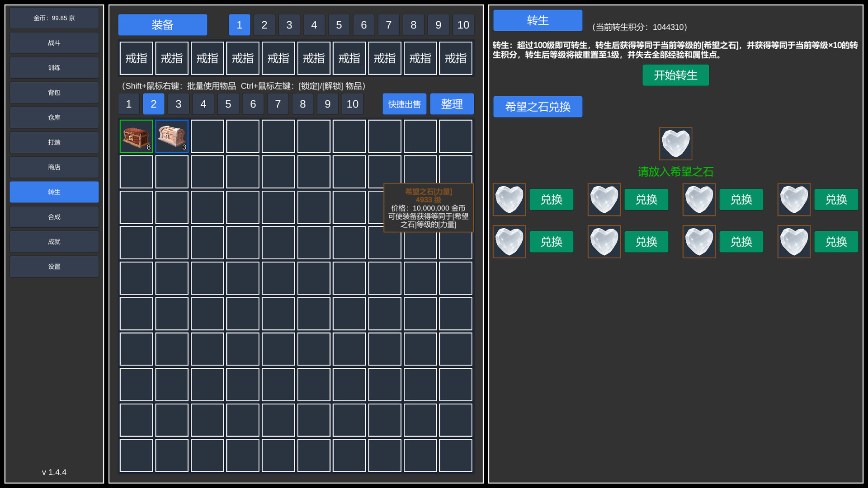Open the 商店 section from the sidebar
The image size is (868, 488).
54,167
